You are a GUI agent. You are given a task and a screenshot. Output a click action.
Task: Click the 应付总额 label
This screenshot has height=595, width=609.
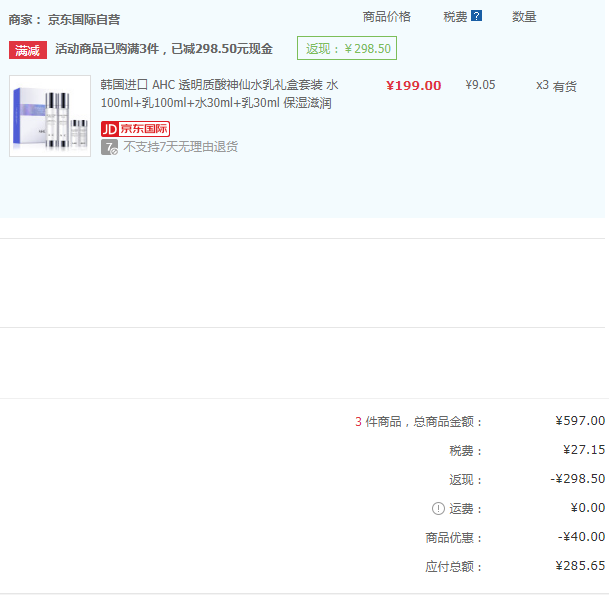click(x=453, y=567)
